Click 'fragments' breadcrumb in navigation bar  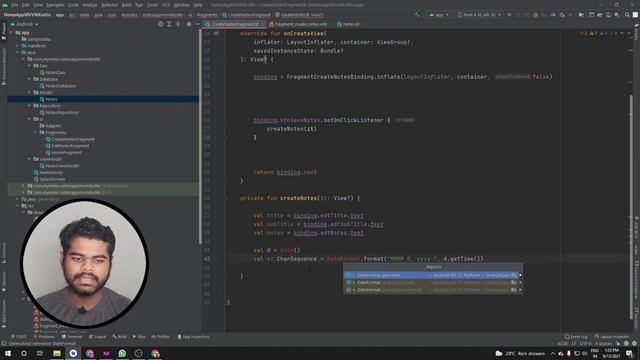207,15
